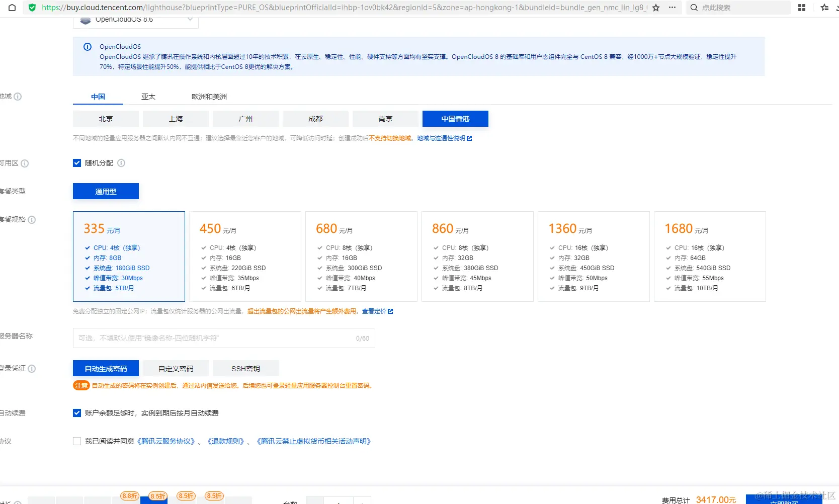The image size is (839, 504).
Task: Choose the 860 元/月 package card
Action: click(x=477, y=257)
